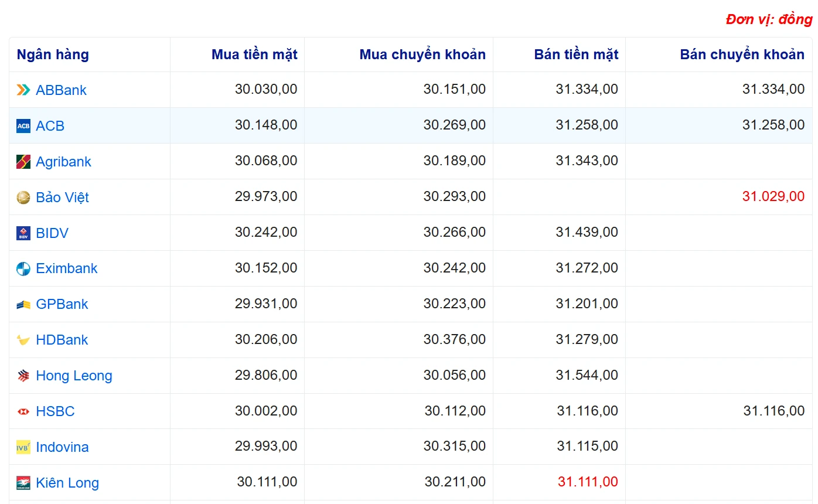The height and width of the screenshot is (504, 818).
Task: Open the HDBank bank link
Action: point(62,340)
